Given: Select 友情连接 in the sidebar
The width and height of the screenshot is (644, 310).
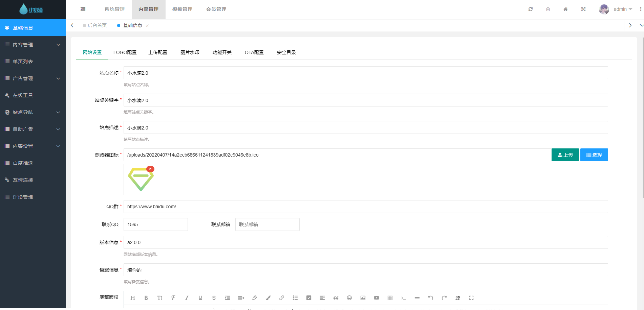Looking at the screenshot, I should [23, 180].
